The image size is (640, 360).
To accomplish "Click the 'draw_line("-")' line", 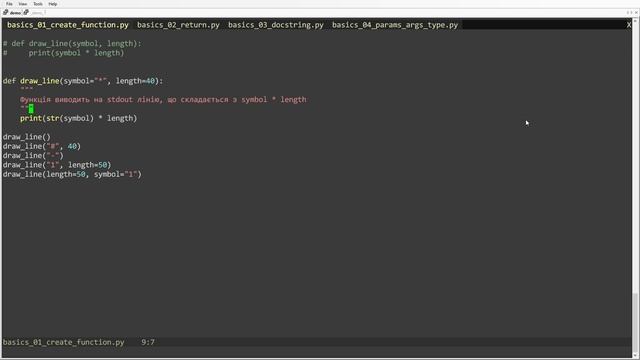I will (33, 156).
